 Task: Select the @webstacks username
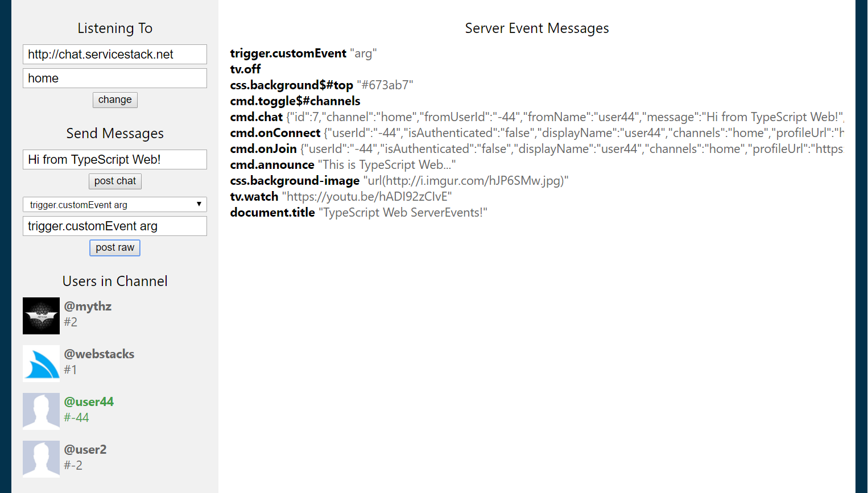pos(99,354)
